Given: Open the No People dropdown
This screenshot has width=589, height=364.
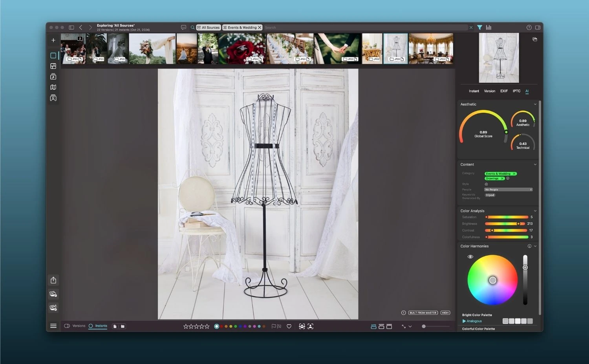Looking at the screenshot, I should coord(508,190).
